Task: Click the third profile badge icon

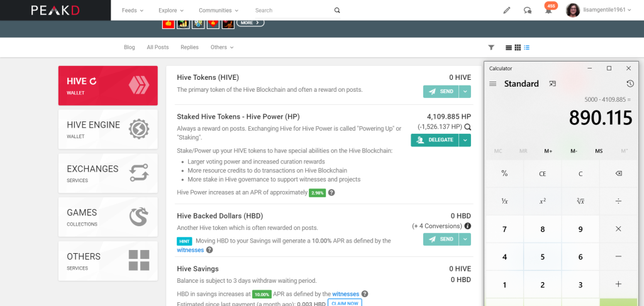Action: coord(198,23)
